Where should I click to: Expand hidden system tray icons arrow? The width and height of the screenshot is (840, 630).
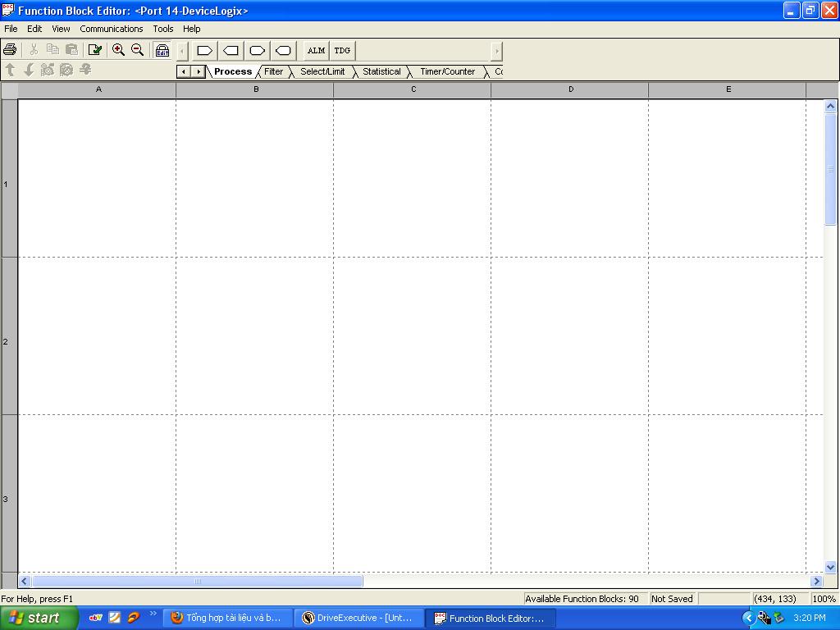(748, 619)
